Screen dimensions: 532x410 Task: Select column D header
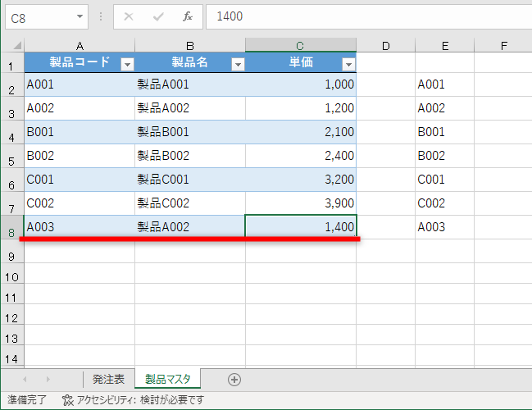(x=386, y=45)
